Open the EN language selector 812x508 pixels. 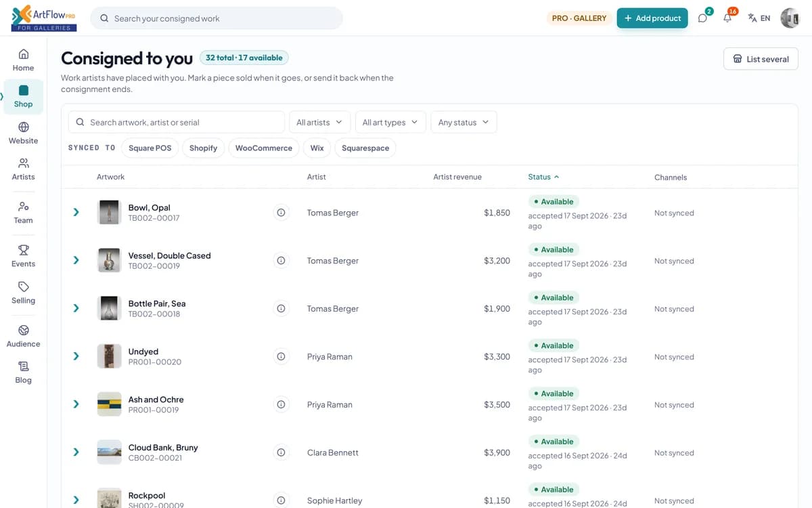[x=759, y=18]
